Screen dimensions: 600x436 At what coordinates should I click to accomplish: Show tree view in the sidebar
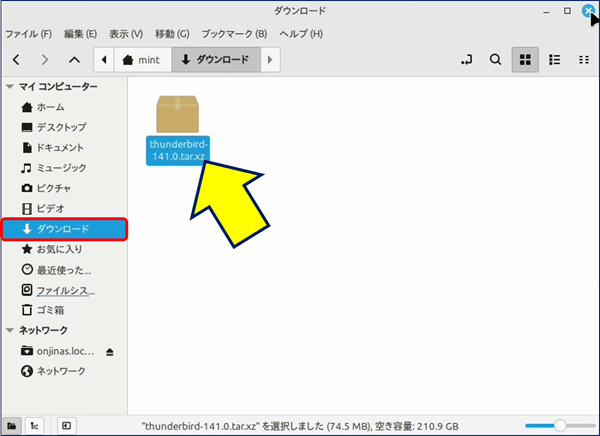click(34, 426)
